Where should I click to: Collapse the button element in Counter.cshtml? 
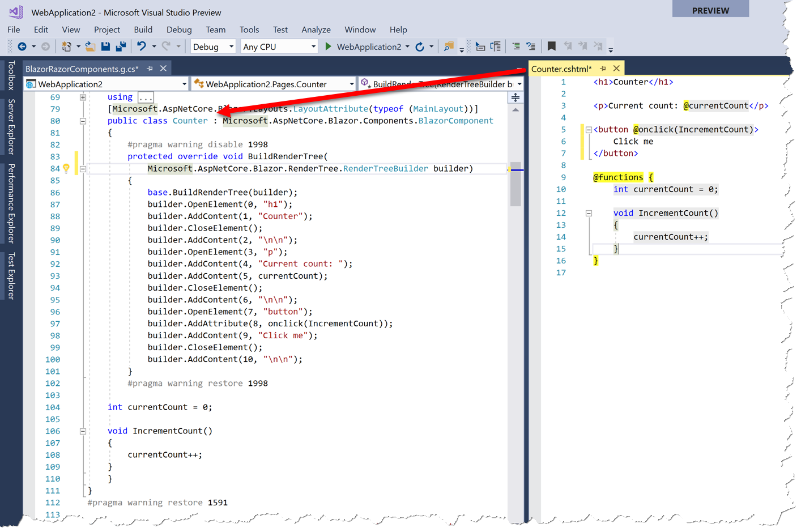pos(589,130)
